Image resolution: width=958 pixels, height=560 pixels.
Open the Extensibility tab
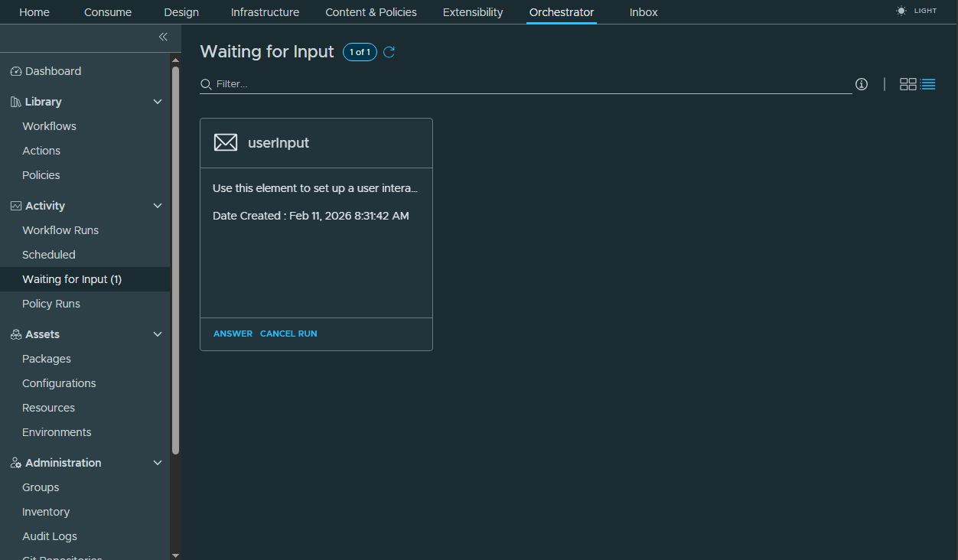472,12
